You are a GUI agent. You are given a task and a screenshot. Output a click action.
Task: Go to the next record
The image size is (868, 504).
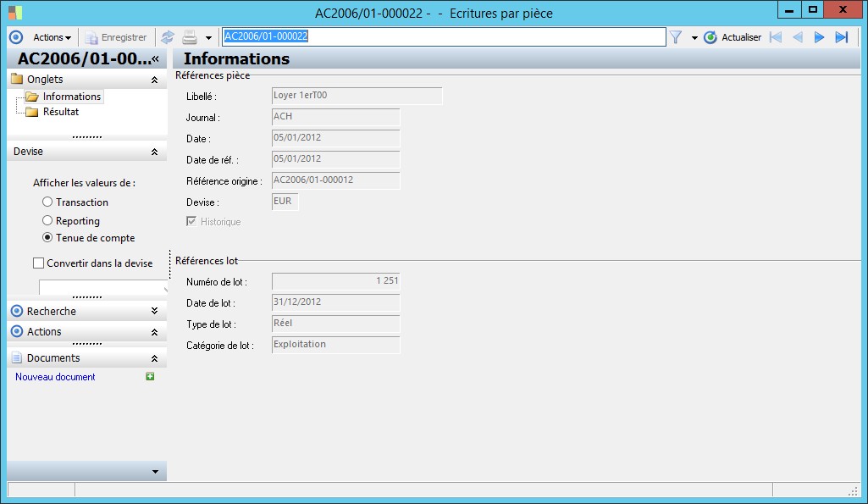click(819, 37)
